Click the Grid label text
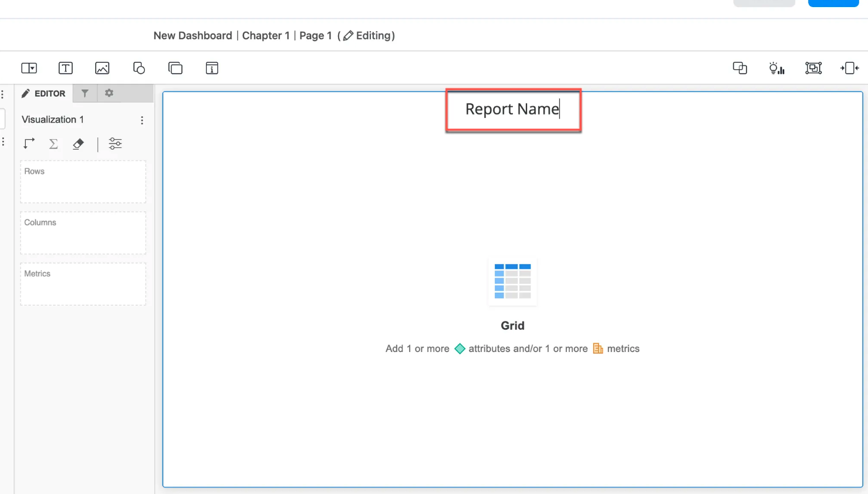The image size is (868, 494). (512, 326)
